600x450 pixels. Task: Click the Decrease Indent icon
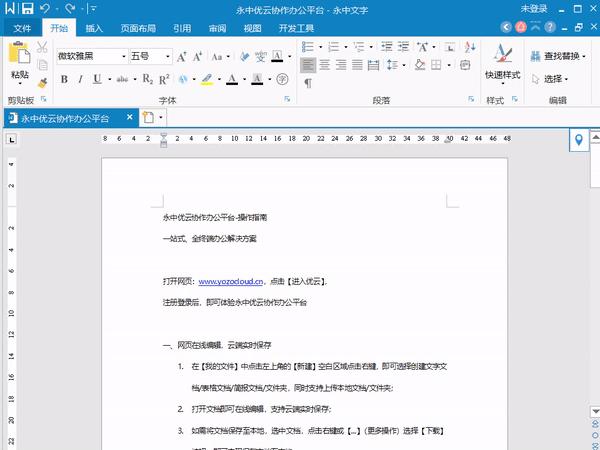pyautogui.click(x=387, y=47)
